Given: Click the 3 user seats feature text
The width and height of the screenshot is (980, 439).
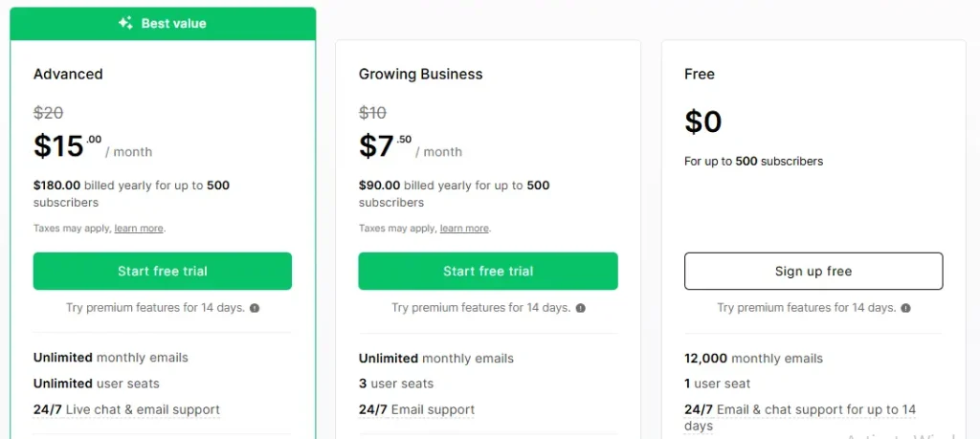Looking at the screenshot, I should click(x=396, y=384).
